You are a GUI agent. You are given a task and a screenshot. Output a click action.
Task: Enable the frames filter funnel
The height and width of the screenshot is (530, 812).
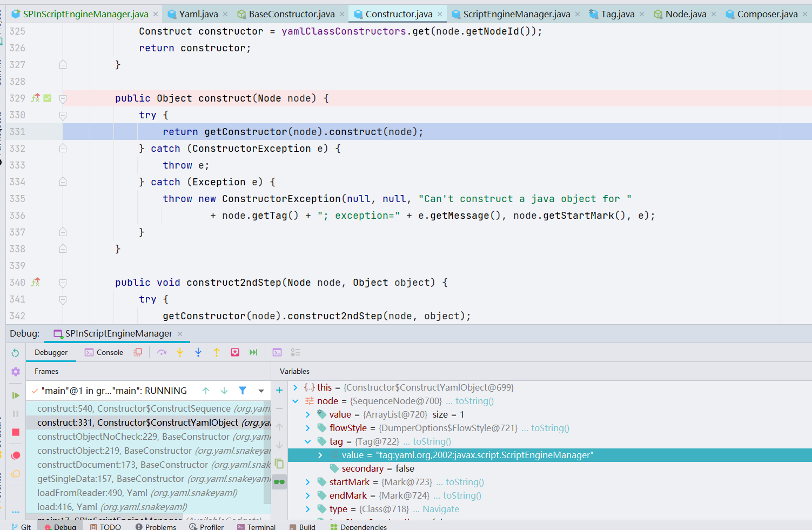243,390
